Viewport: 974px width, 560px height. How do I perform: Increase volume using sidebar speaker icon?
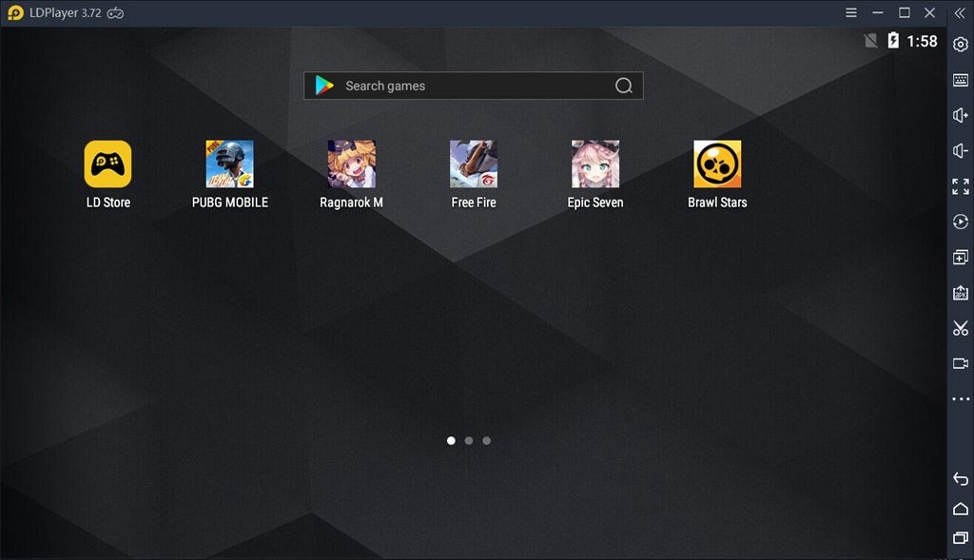[960, 115]
